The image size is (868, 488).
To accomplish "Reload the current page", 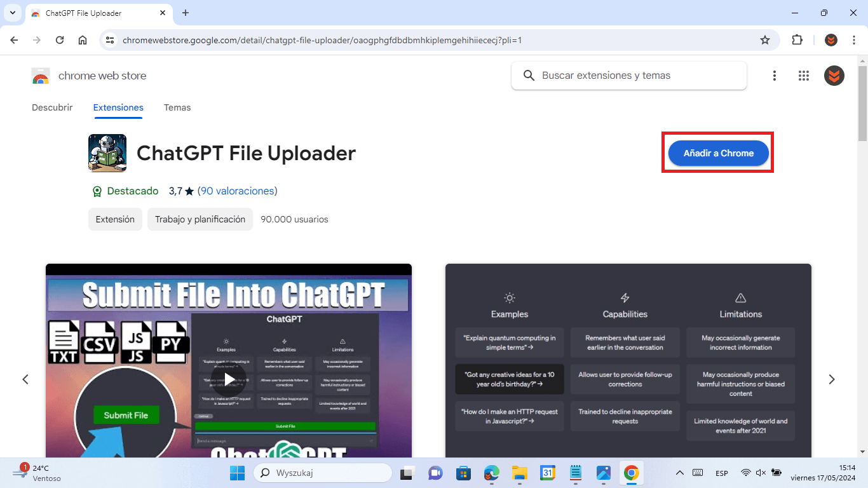I will (x=60, y=40).
